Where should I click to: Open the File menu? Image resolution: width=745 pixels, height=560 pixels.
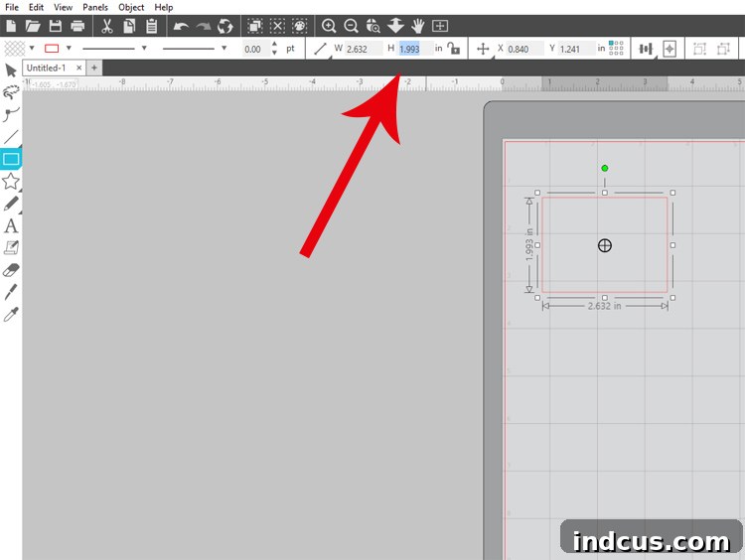click(x=11, y=7)
